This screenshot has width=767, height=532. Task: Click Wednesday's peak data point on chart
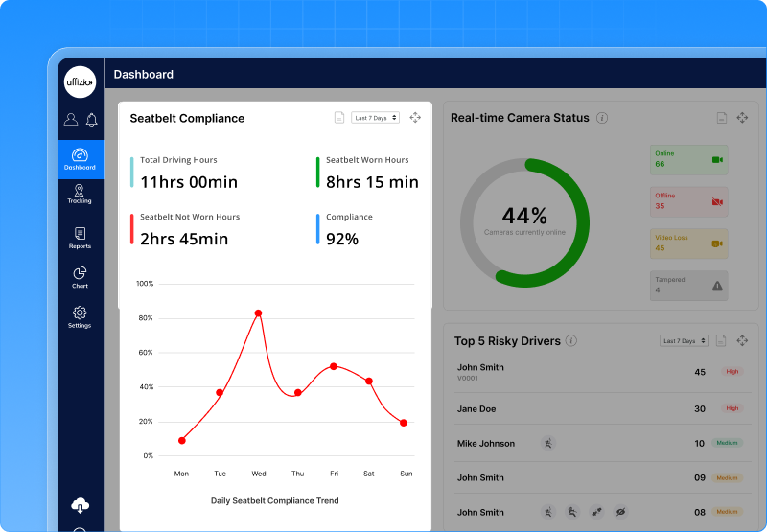(x=258, y=313)
